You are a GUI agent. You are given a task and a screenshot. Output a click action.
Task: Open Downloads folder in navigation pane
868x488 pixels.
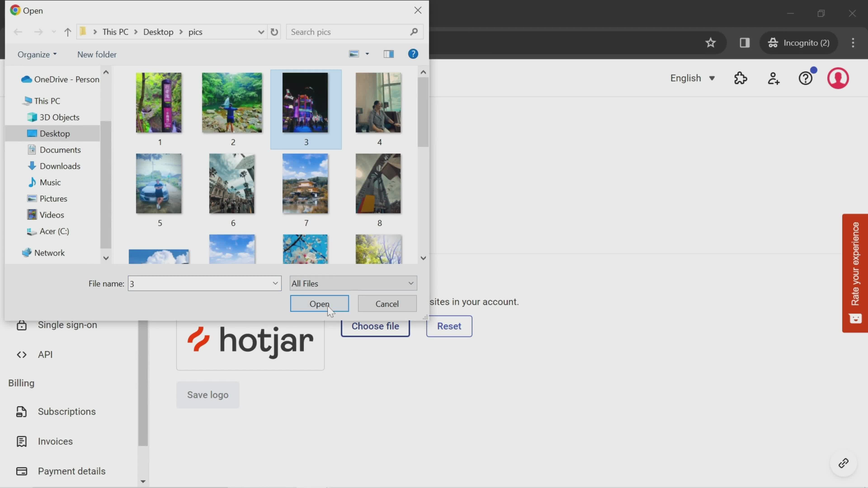coord(54,166)
